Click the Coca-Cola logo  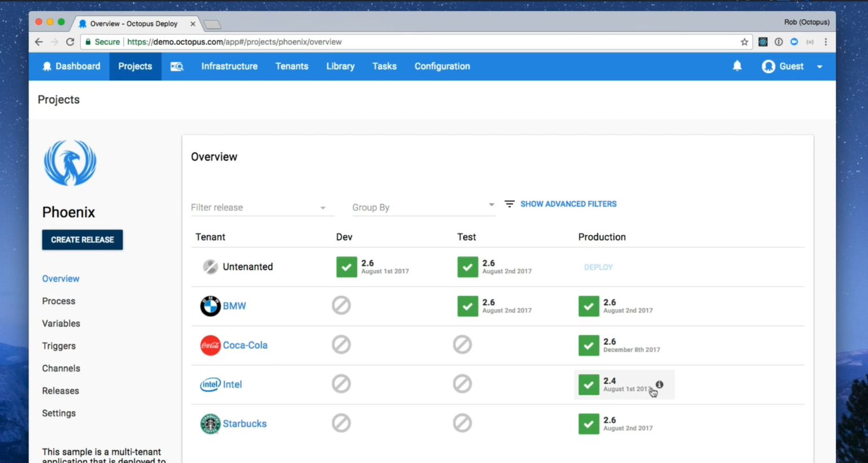coord(210,345)
